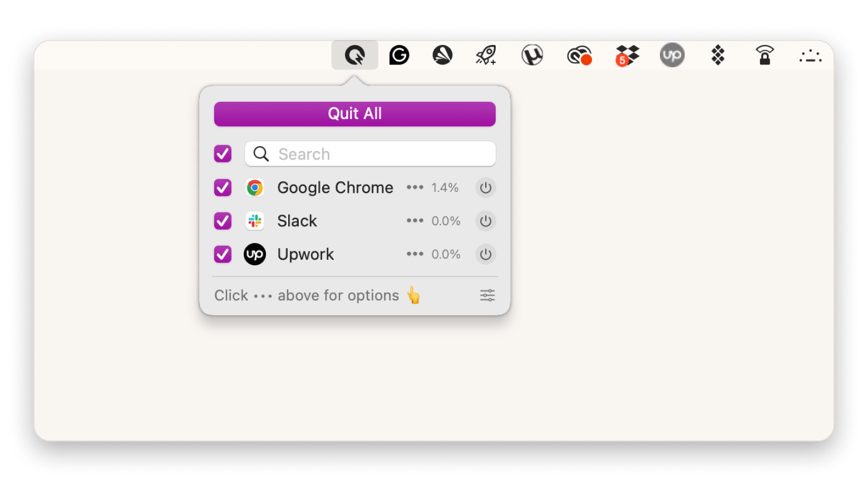Viewport: 868px width, 486px height.
Task: Click inside the Search field
Action: (x=369, y=153)
